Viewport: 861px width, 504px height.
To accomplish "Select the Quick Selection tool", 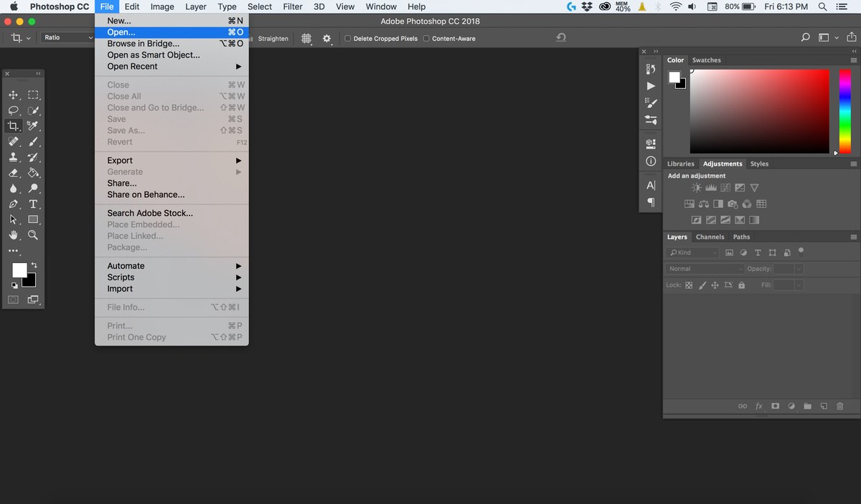I will [33, 110].
